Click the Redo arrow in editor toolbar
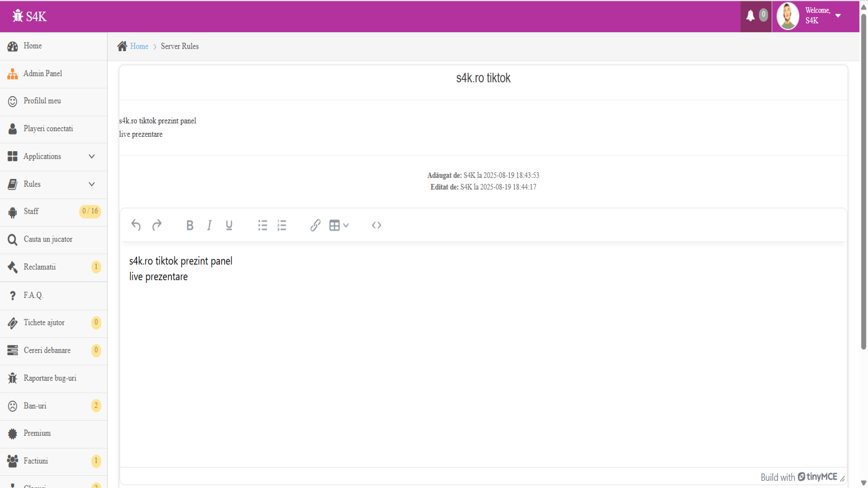 (x=157, y=225)
